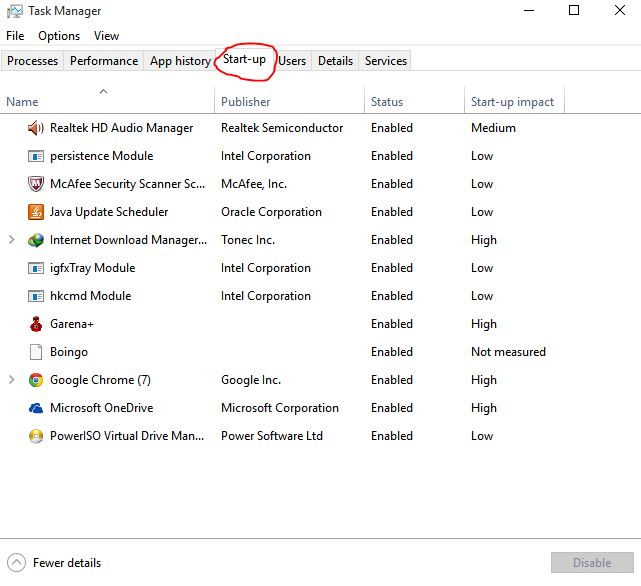Select the Boingo name

(x=69, y=352)
